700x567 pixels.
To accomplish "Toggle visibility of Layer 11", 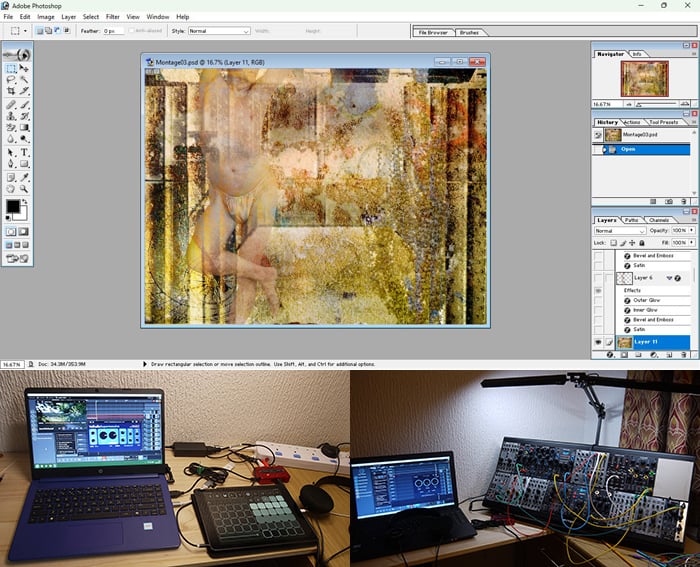I will [598, 342].
